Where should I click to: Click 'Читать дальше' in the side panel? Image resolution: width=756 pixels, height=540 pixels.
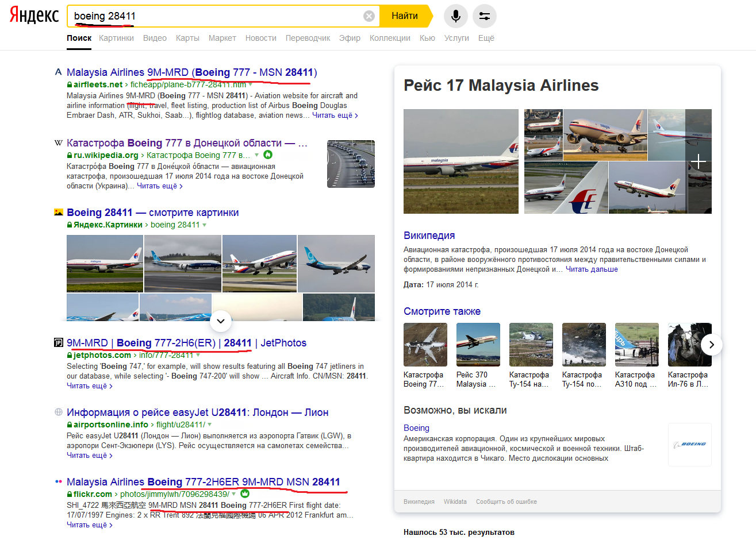click(x=592, y=269)
